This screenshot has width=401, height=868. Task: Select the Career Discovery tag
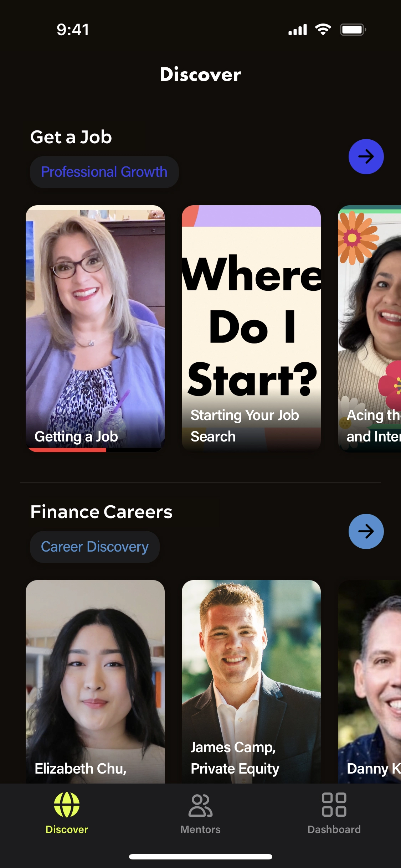tap(94, 547)
